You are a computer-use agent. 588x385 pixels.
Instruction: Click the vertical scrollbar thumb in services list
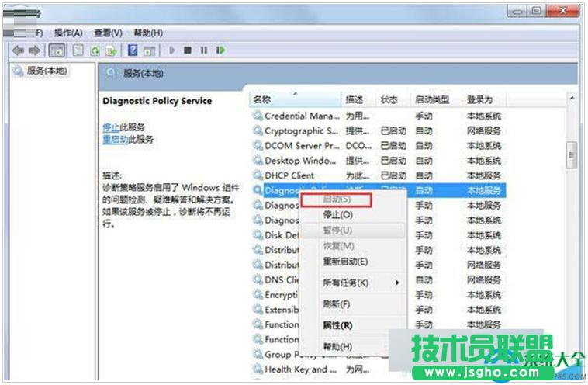coord(572,154)
